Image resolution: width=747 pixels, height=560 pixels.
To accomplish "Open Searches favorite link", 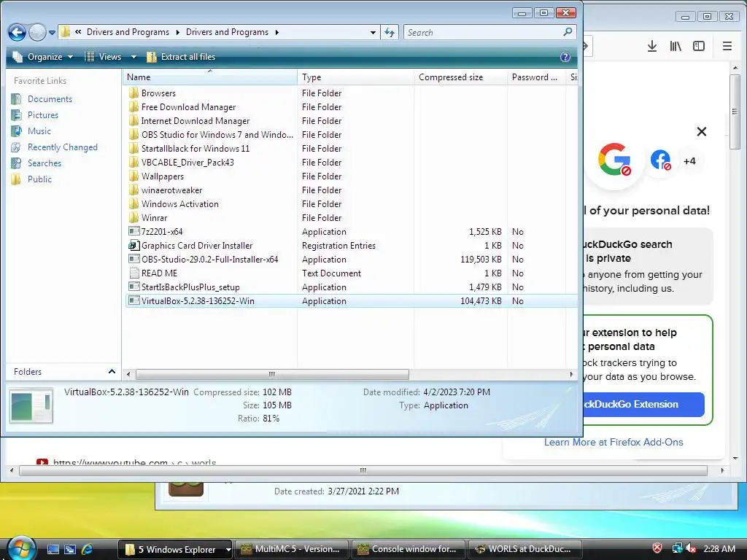I will coord(44,163).
